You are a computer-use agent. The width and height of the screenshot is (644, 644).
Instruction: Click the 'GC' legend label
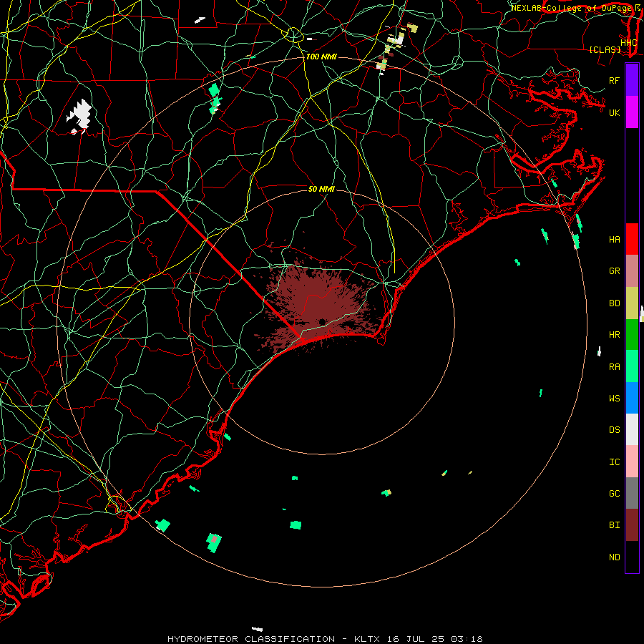coord(614,493)
